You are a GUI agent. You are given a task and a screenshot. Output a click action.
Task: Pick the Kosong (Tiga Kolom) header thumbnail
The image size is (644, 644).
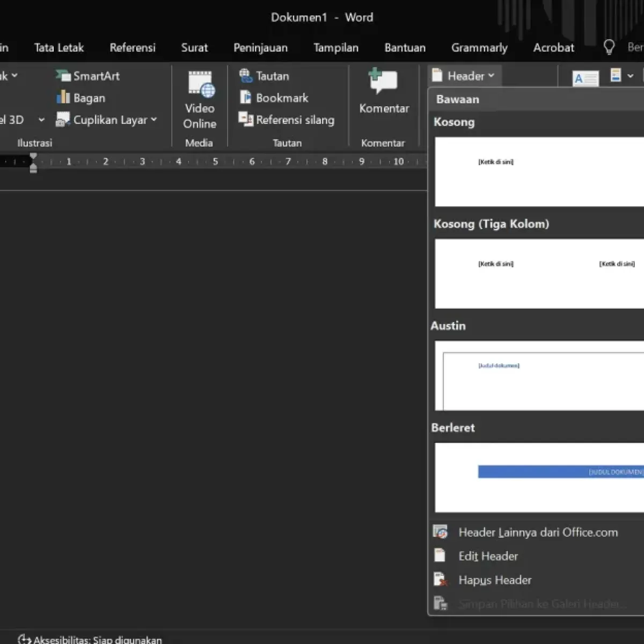(539, 273)
